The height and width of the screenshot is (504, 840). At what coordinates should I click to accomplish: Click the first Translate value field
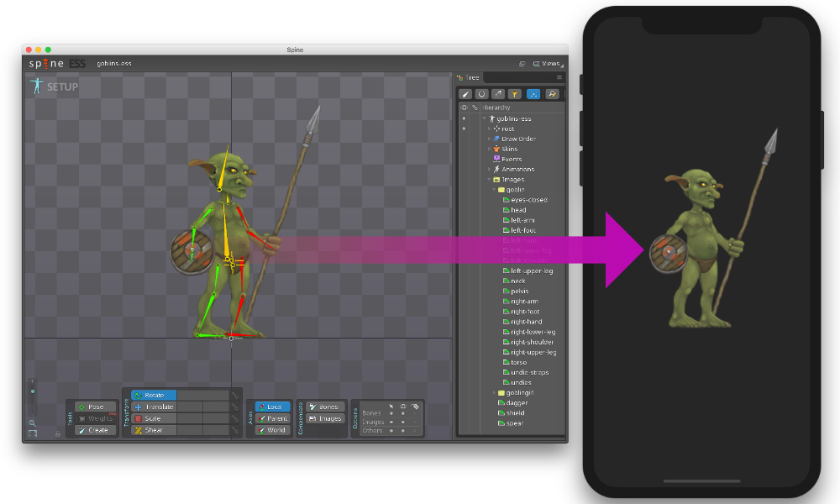click(190, 407)
